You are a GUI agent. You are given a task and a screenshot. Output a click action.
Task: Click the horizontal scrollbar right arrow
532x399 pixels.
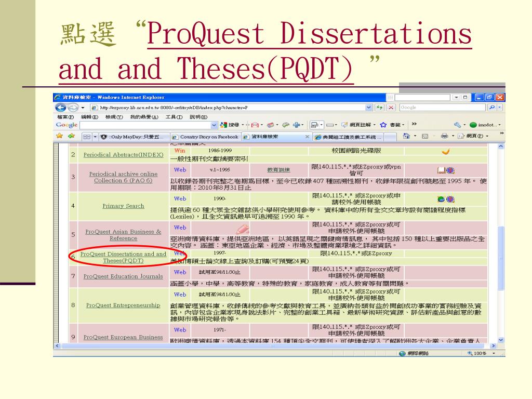pos(494,346)
